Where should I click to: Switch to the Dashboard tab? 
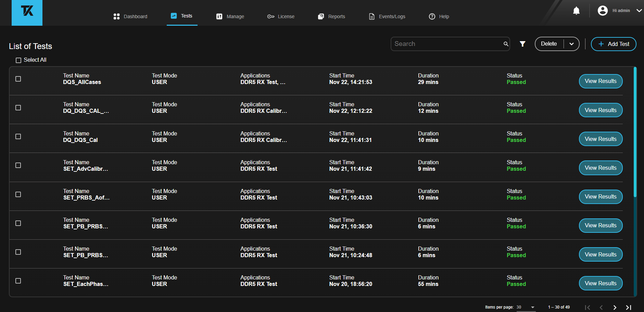click(130, 16)
